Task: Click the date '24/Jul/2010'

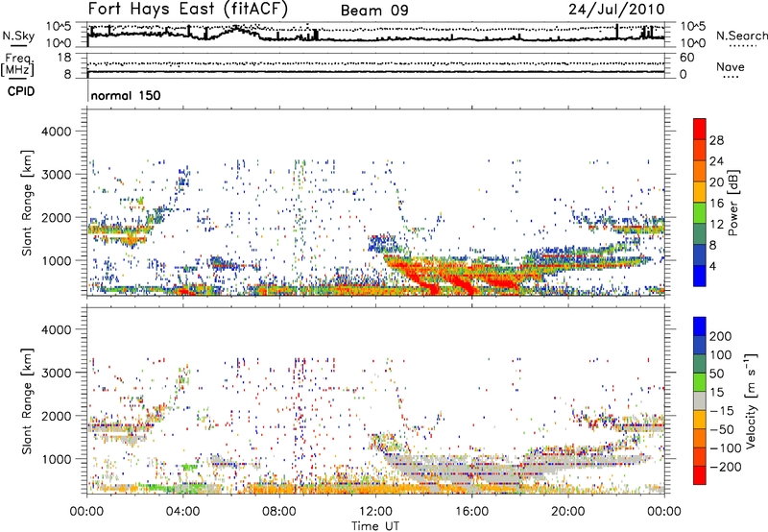Action: (x=616, y=9)
